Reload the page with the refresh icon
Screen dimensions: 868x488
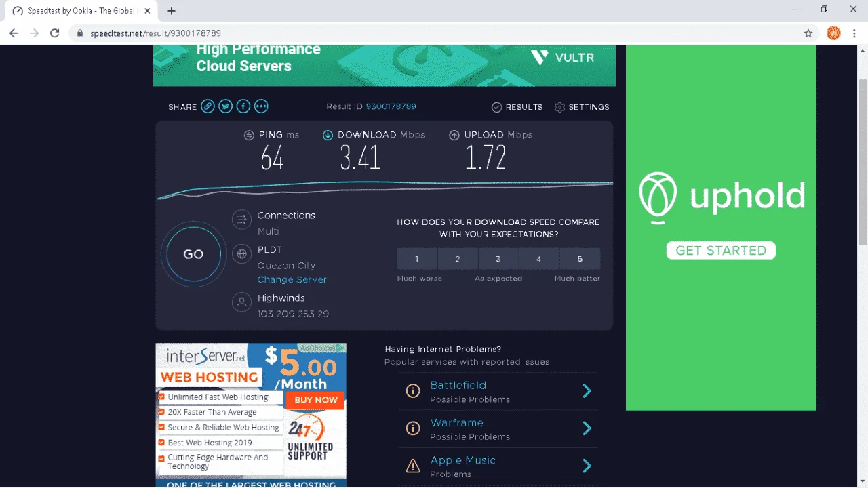coord(55,33)
